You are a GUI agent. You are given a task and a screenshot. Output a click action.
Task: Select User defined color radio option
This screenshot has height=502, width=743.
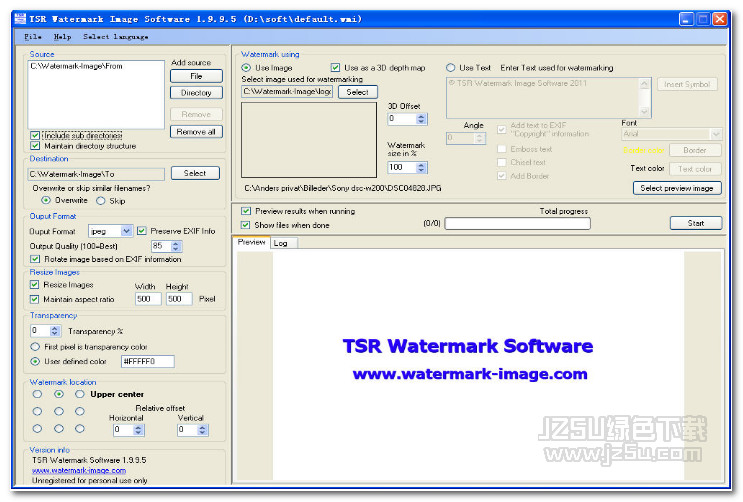click(x=35, y=361)
